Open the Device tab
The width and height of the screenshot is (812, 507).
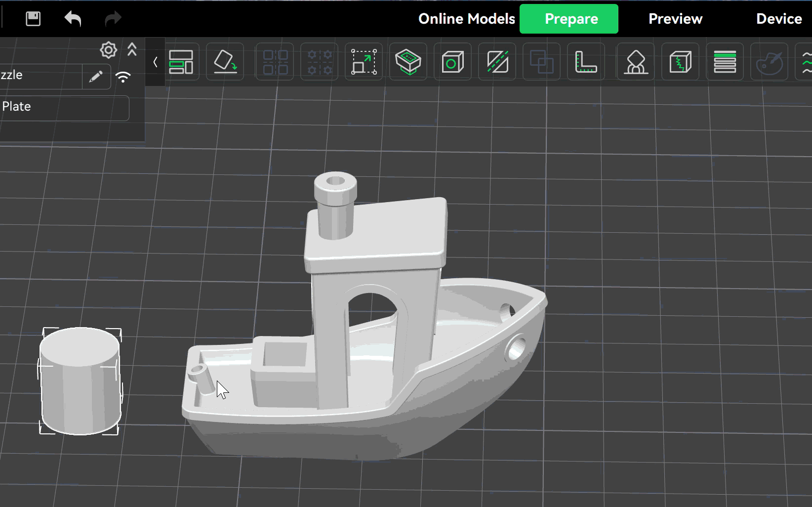[x=779, y=19]
